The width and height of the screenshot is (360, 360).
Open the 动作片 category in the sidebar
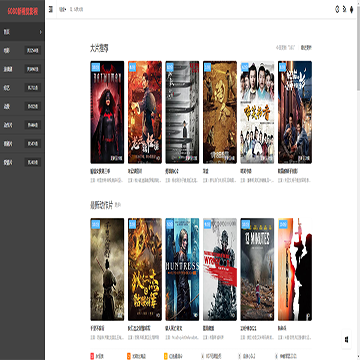[x=22, y=125]
